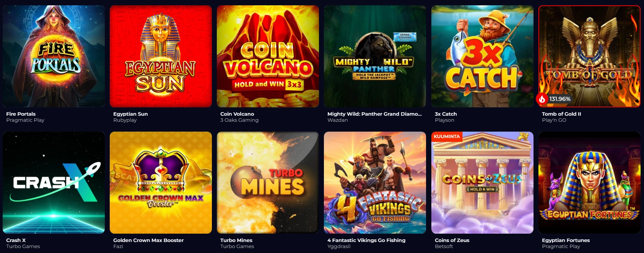This screenshot has width=644, height=253.
Task: Launch the Egyptian Sun game tile
Action: coord(161,56)
